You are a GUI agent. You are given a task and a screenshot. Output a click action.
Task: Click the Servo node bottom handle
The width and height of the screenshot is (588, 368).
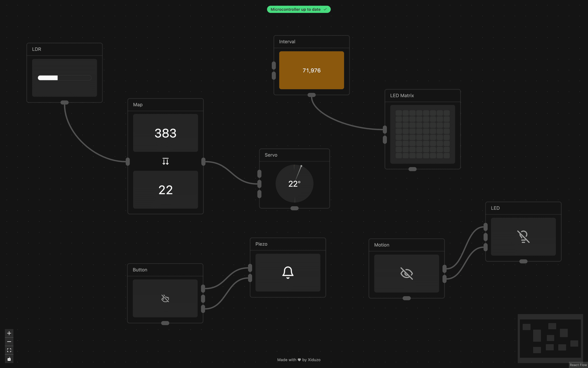click(294, 208)
